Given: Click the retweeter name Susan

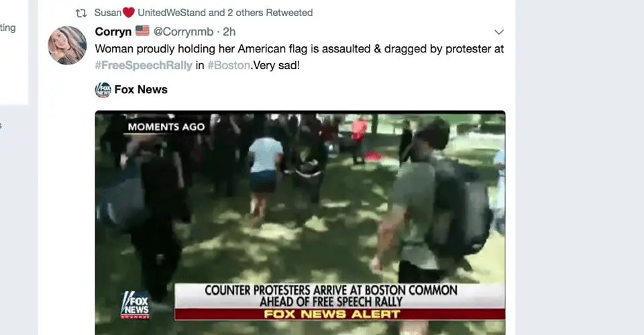Looking at the screenshot, I should (107, 13).
